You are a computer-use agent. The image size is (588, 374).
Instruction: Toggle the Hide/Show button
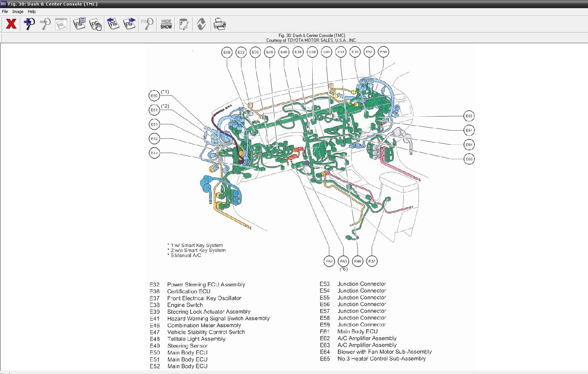[166, 24]
